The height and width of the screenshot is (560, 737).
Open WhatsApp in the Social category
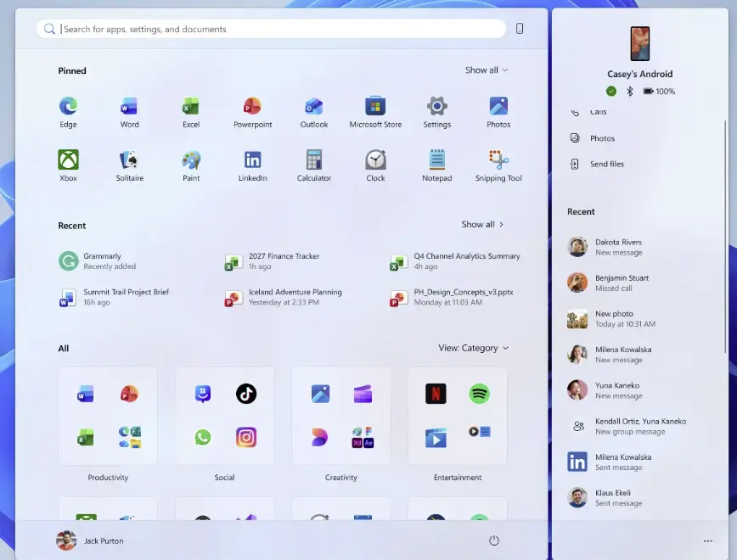[x=203, y=437]
